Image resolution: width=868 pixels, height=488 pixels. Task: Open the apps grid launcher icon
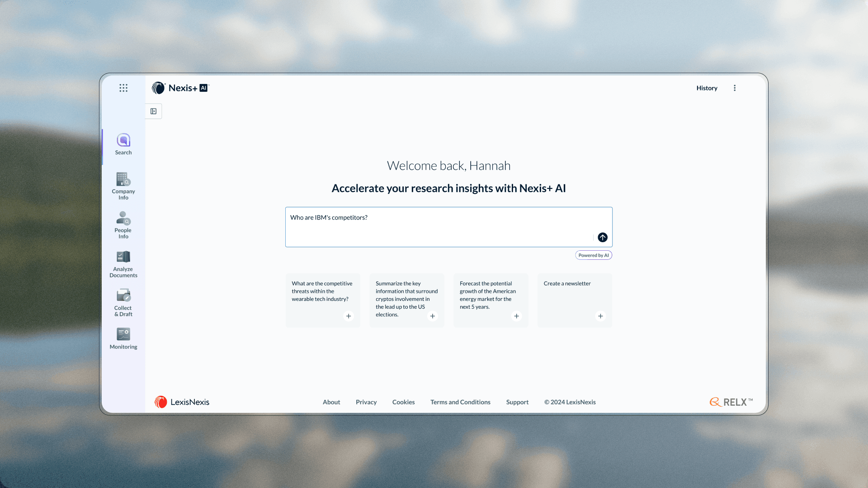[x=123, y=88]
